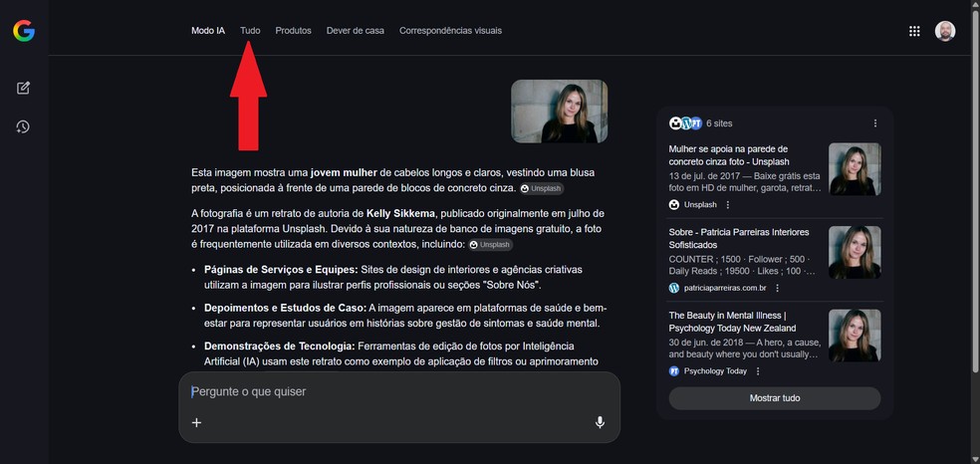The image size is (980, 464).
Task: Click the Unsplash favicon in the first result
Action: 674,205
